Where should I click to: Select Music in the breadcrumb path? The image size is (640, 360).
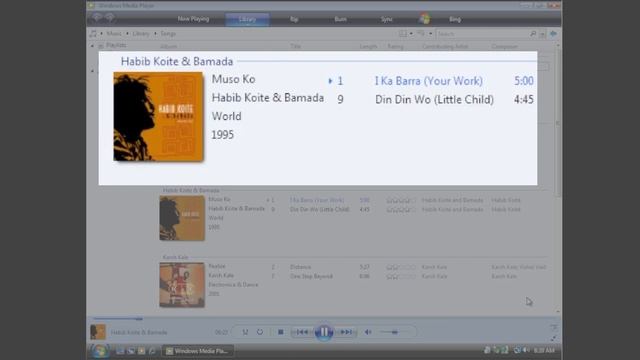114,33
